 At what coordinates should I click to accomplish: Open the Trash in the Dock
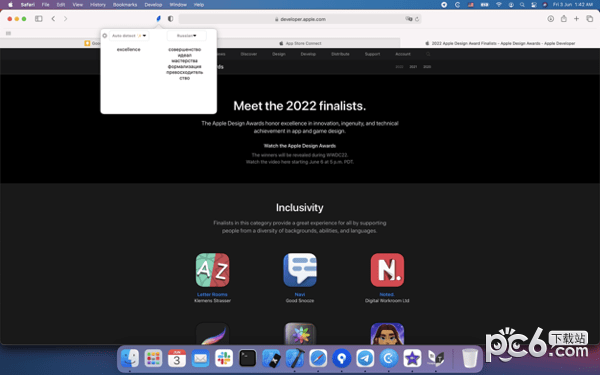click(x=470, y=359)
